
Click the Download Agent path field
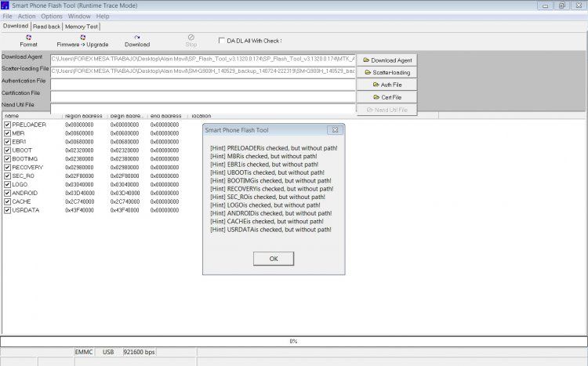click(203, 60)
